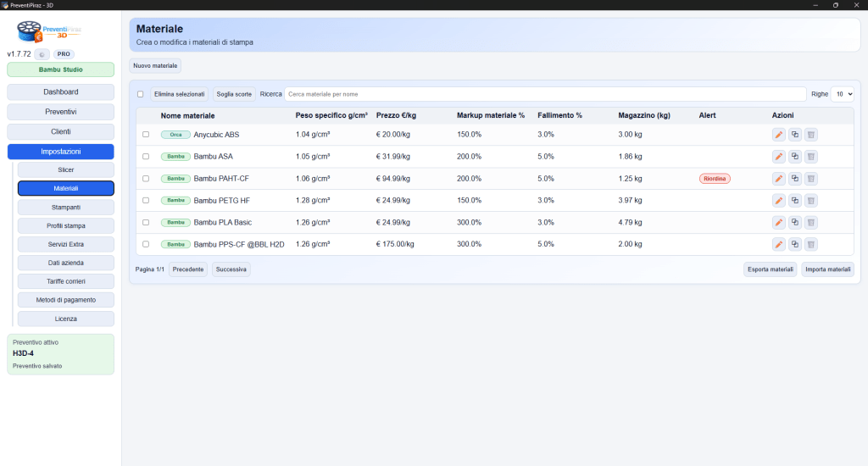Open the Stampanti settings page
Screen dimensions: 868x466
click(65, 207)
